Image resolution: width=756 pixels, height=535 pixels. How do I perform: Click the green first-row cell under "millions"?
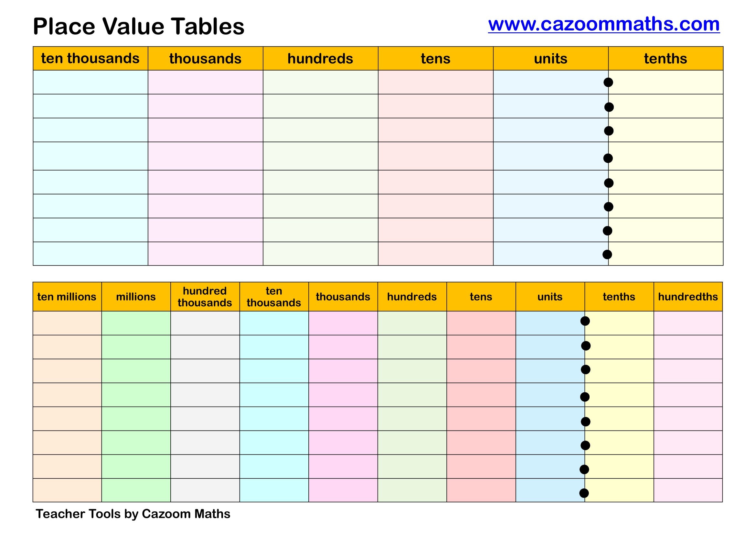[x=136, y=323]
